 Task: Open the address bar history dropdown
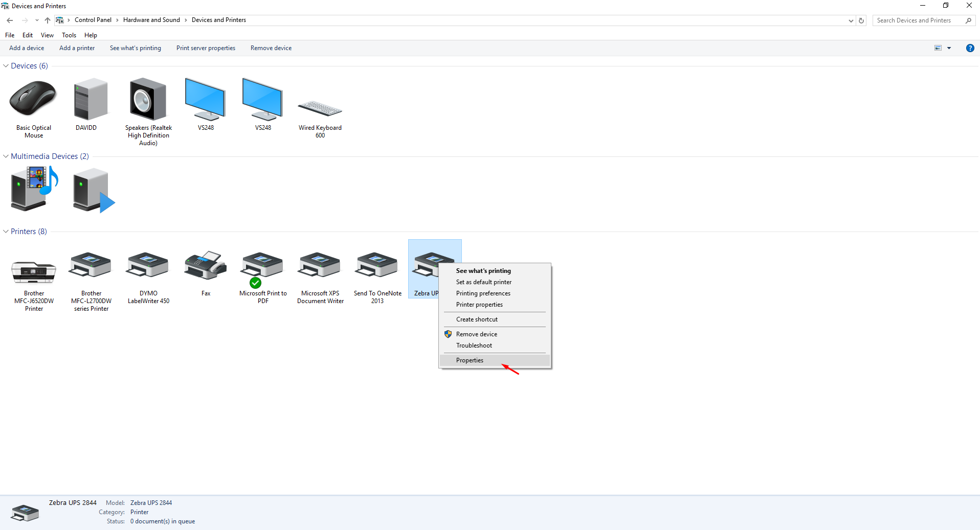pos(851,20)
